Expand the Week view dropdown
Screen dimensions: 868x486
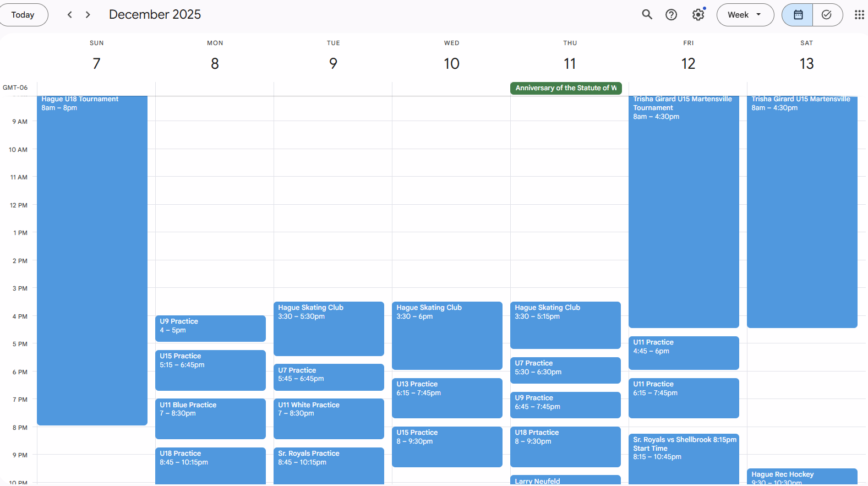[x=745, y=15]
